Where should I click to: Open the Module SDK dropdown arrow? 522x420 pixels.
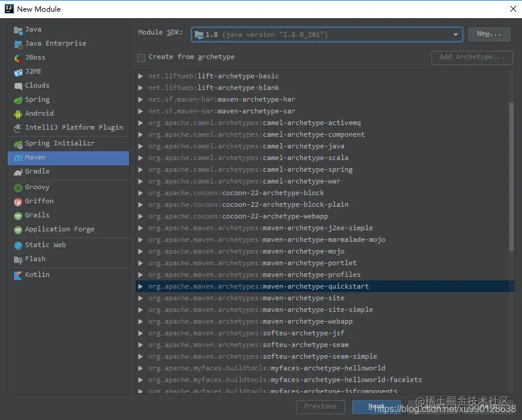[x=455, y=34]
